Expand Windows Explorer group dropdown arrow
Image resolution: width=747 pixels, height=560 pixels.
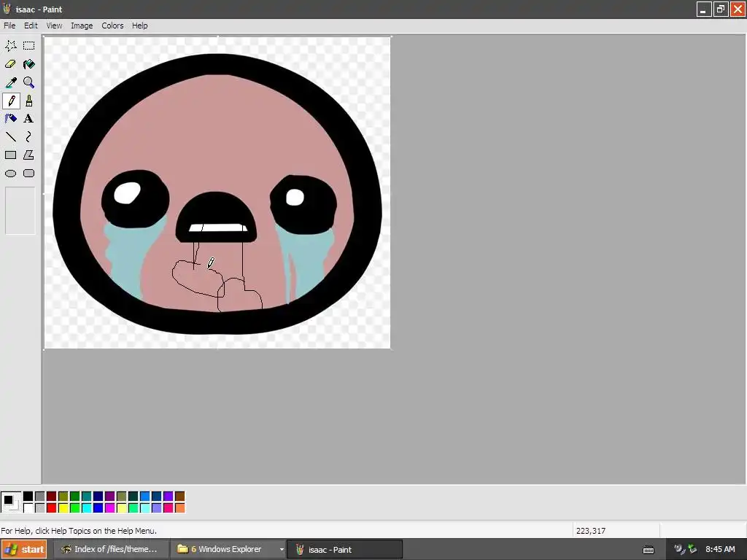282,550
